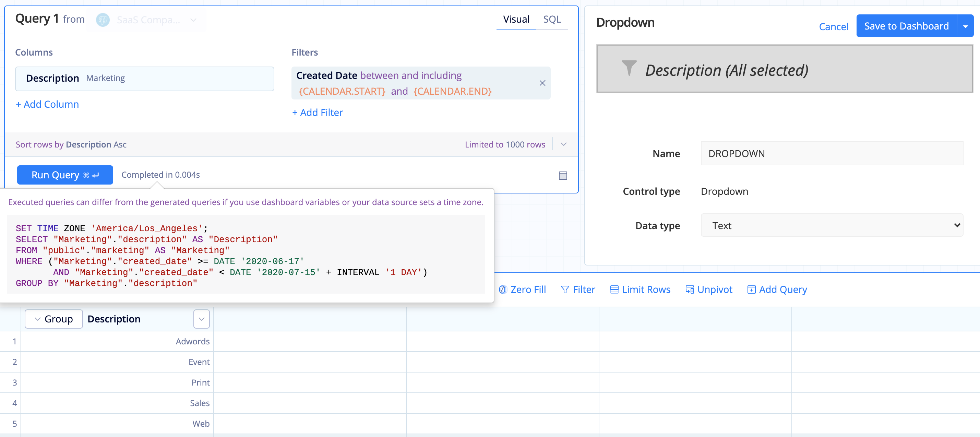Screen dimensions: 980x437
Task: Switch to the SQL tab
Action: pos(552,20)
